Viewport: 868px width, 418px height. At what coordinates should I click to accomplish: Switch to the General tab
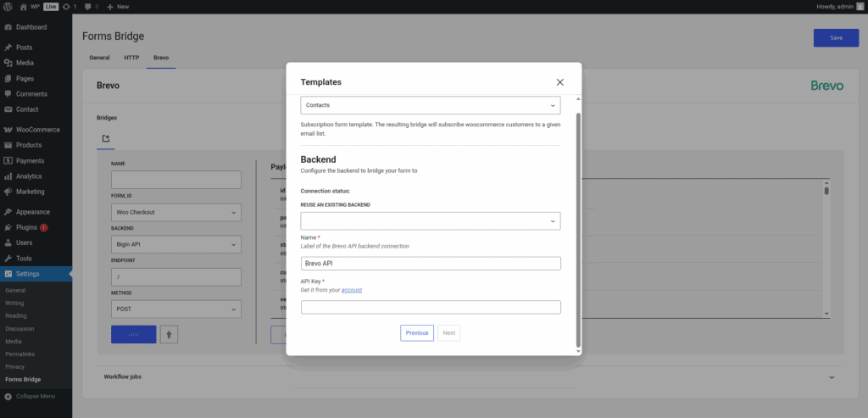pyautogui.click(x=99, y=58)
